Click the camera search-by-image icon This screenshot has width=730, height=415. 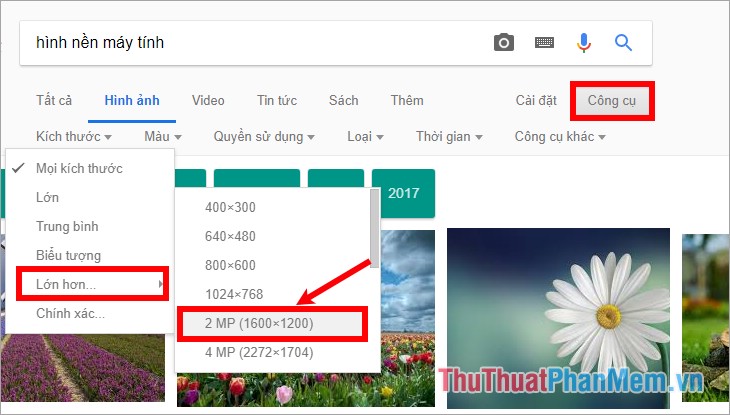coord(504,43)
